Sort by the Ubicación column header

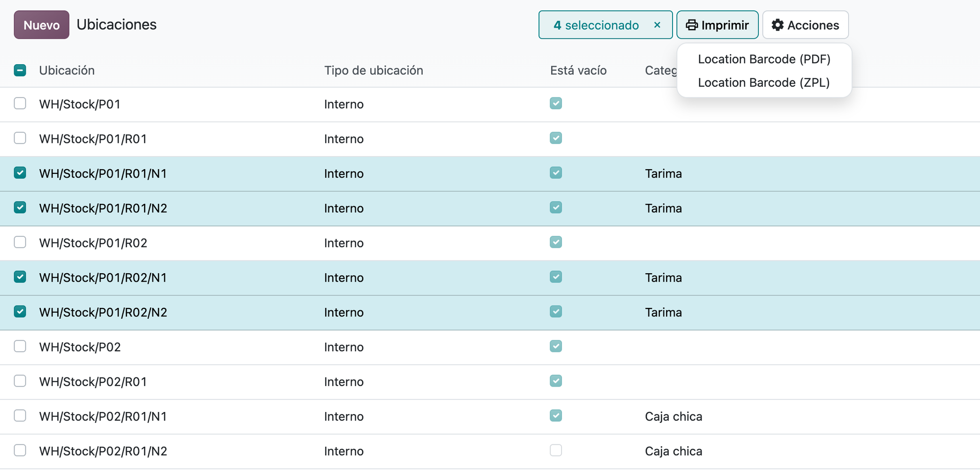[67, 70]
